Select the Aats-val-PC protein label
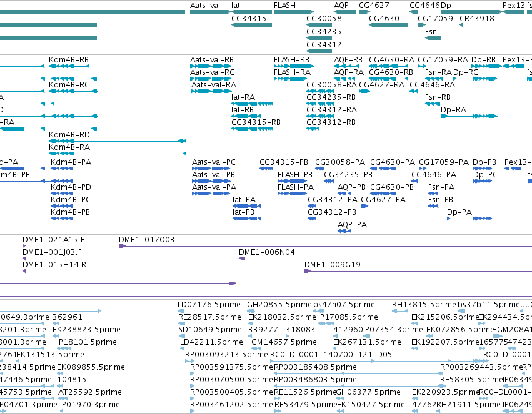 (214, 162)
